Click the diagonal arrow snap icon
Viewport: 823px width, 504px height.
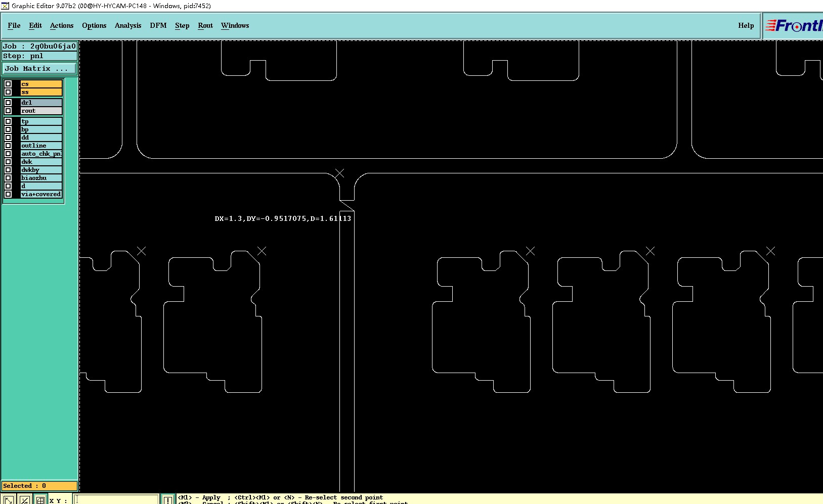coord(9,500)
